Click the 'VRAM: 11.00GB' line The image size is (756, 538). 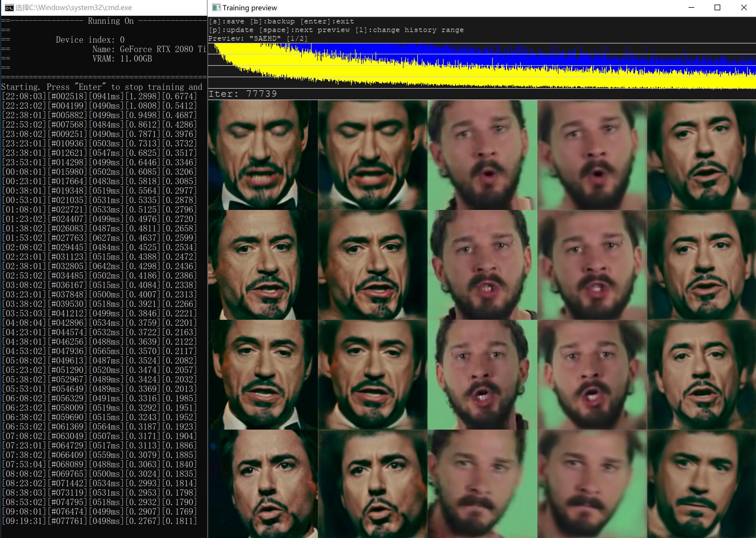coord(122,59)
